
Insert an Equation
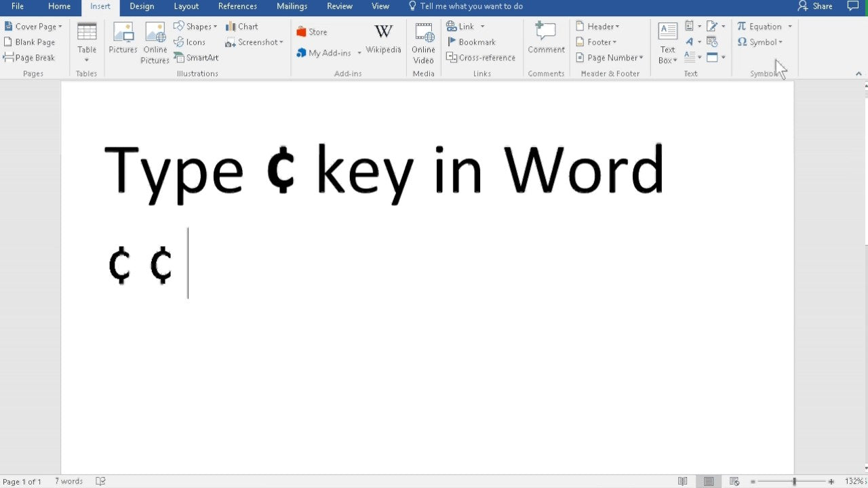pos(762,26)
